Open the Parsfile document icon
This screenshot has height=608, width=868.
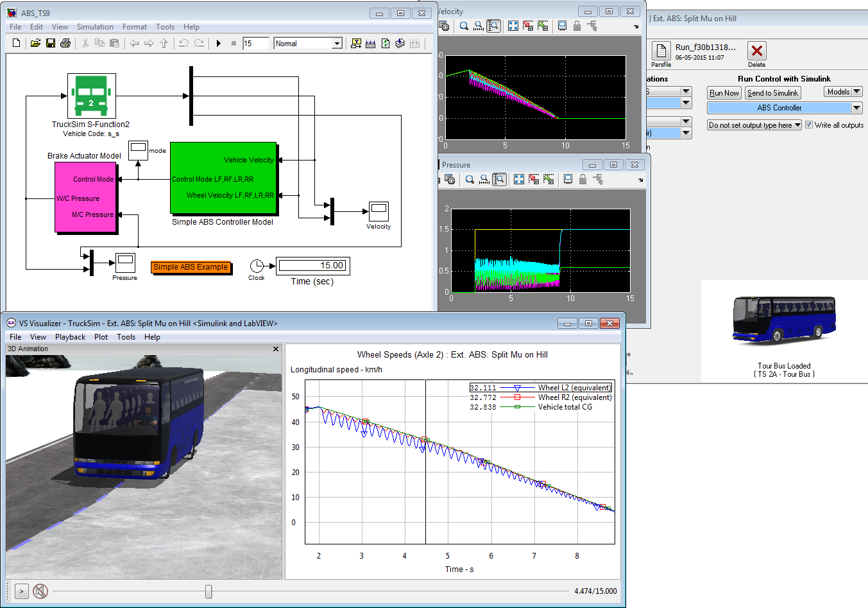tap(661, 51)
